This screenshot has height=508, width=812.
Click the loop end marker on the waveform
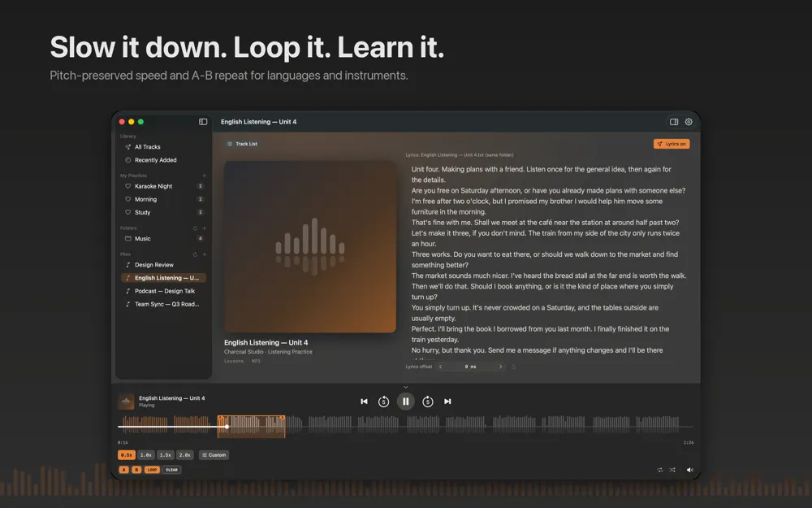click(x=283, y=418)
